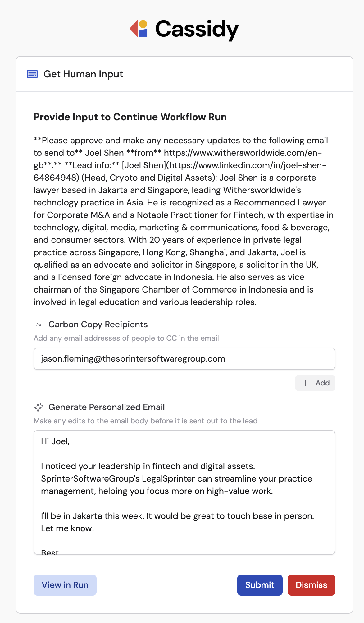Click the red arrow in the Cassidy logo
The image size is (364, 623).
[x=134, y=29]
